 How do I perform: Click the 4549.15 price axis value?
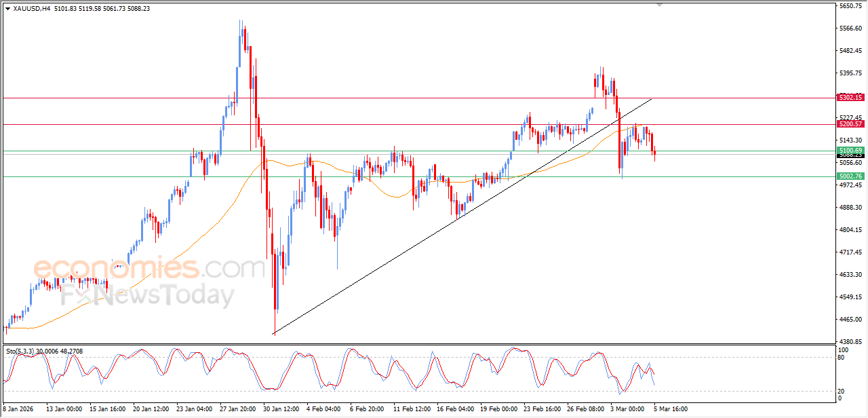point(851,297)
